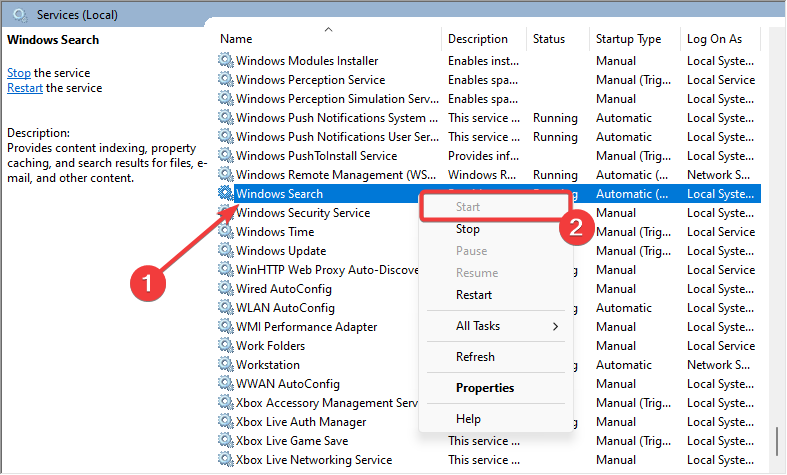The width and height of the screenshot is (787, 475).
Task: Select the Windows Time service name
Action: 275,231
